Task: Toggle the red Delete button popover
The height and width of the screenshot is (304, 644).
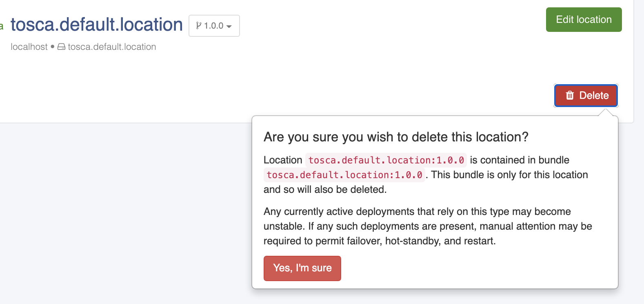Action: 586,96
